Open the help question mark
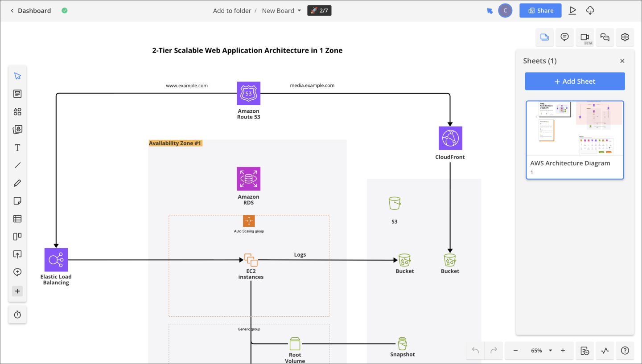 (625, 351)
